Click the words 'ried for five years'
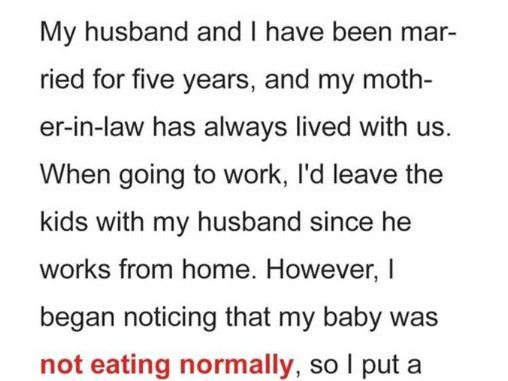508x381 pixels. pos(145,81)
